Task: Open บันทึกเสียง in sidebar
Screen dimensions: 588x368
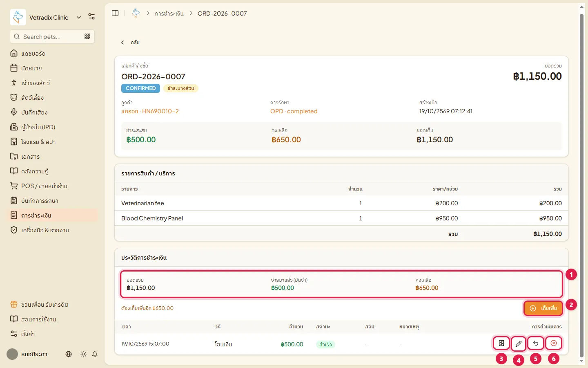Action: (52, 112)
